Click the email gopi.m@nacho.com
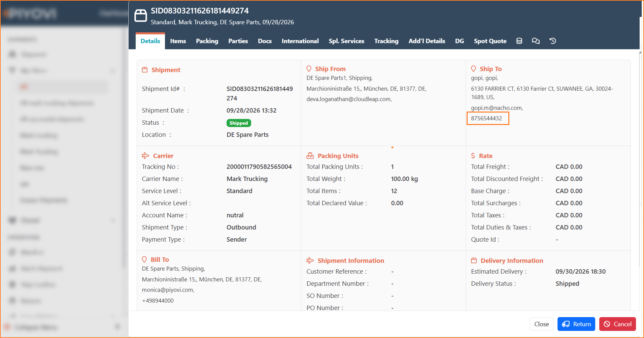The image size is (644, 338). [497, 108]
